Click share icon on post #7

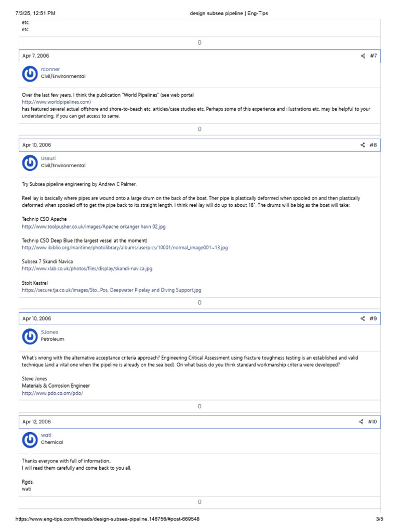pos(363,56)
